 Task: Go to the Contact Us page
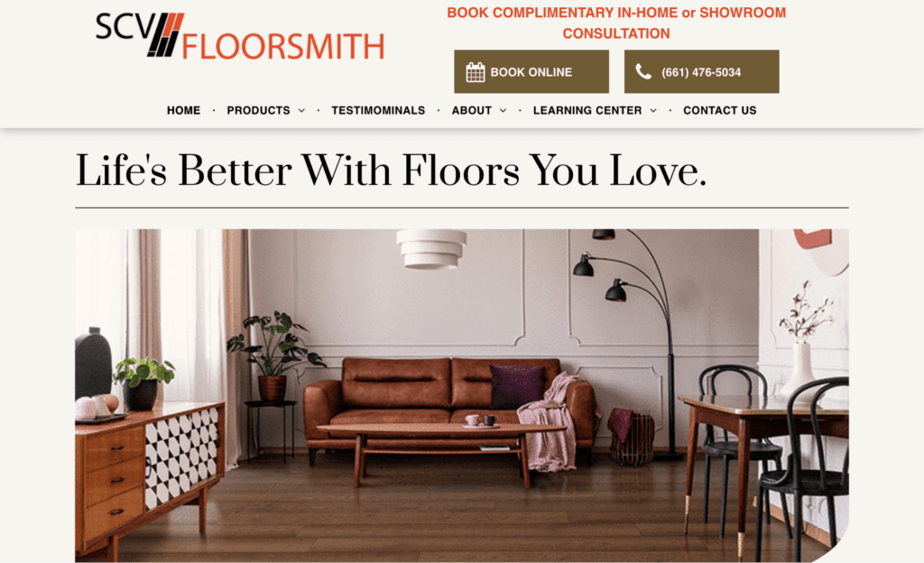point(719,110)
